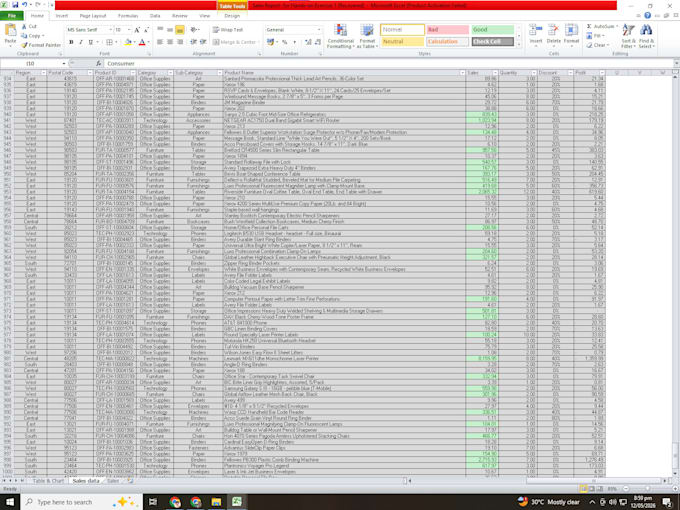This screenshot has height=510, width=680.
Task: Switch to the Formulas tab
Action: [x=128, y=16]
